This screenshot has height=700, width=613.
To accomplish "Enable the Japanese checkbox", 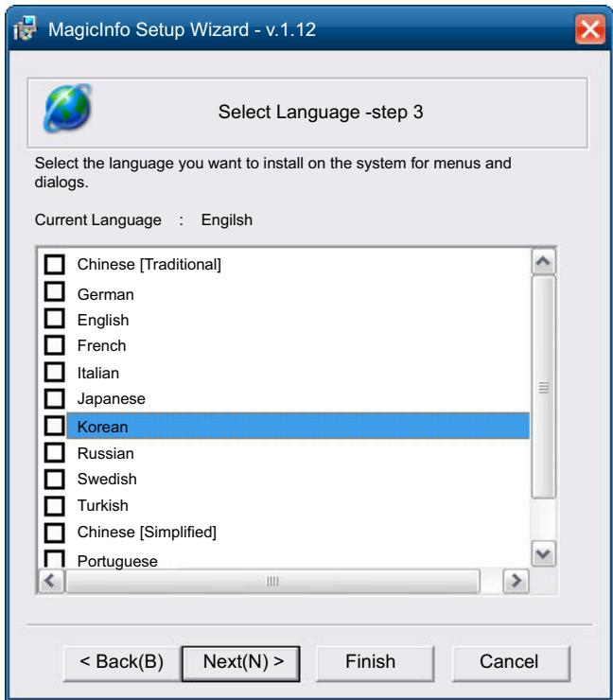I will click(55, 398).
